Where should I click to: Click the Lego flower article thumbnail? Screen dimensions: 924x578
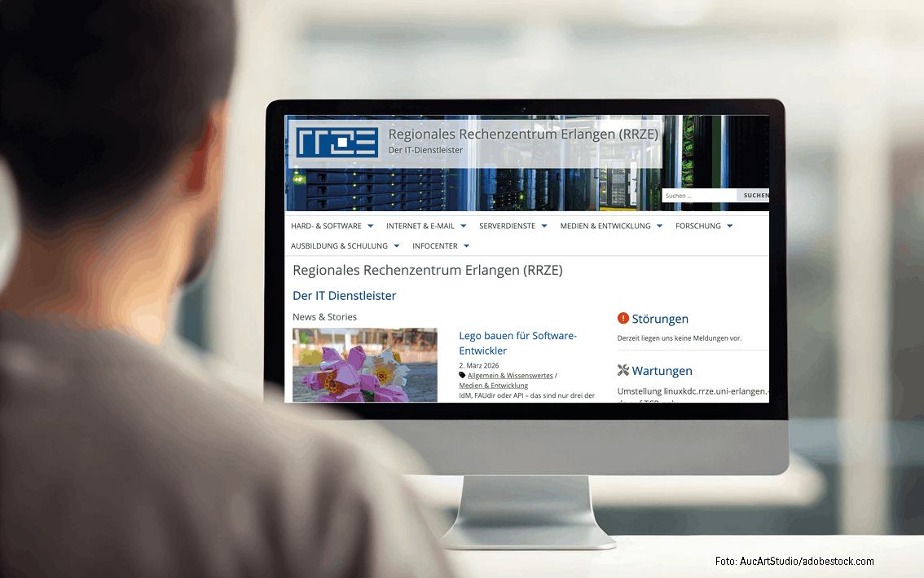(365, 365)
